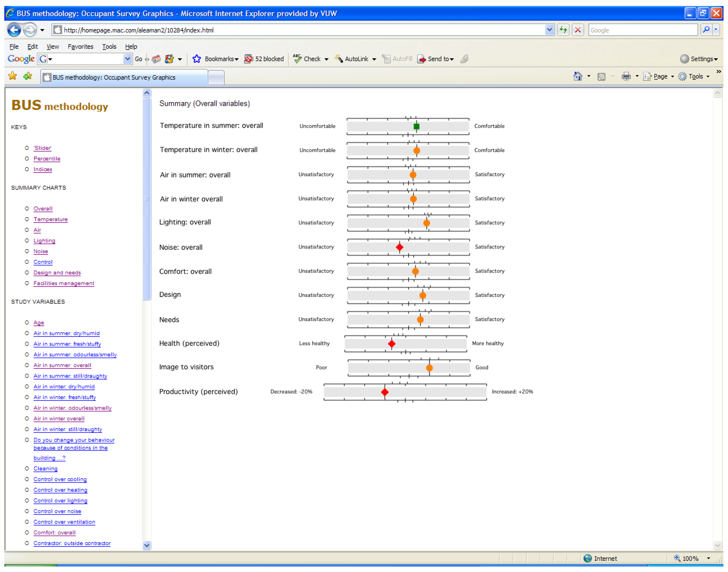Click the red Noise overall slider marker
This screenshot has width=728, height=572.
click(399, 247)
